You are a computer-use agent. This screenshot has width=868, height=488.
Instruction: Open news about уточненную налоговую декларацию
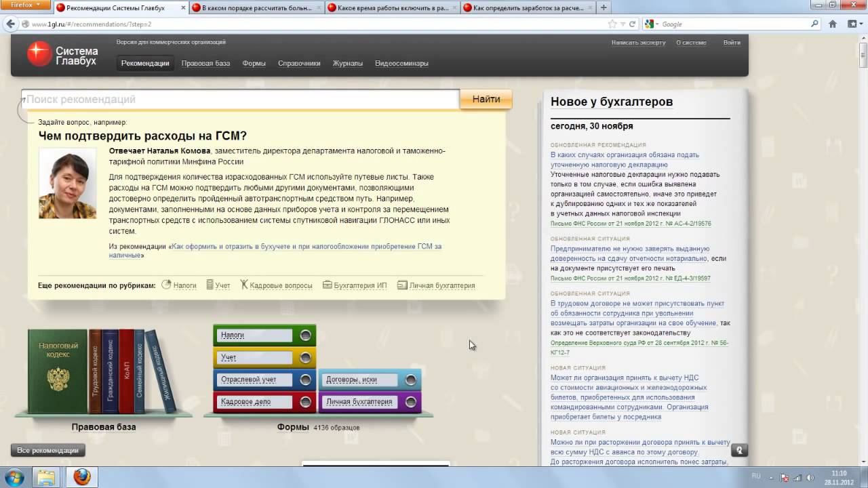click(625, 159)
